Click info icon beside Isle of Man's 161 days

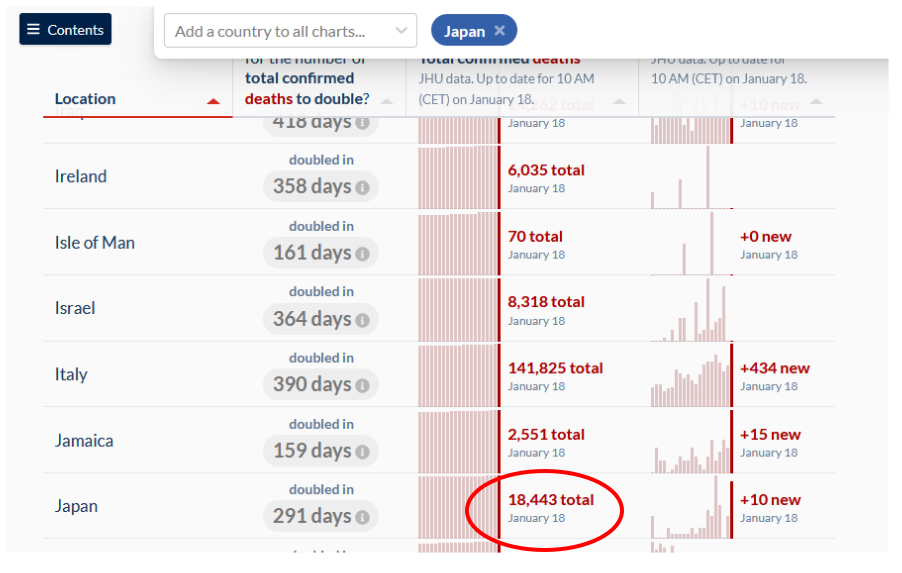pyautogui.click(x=362, y=254)
